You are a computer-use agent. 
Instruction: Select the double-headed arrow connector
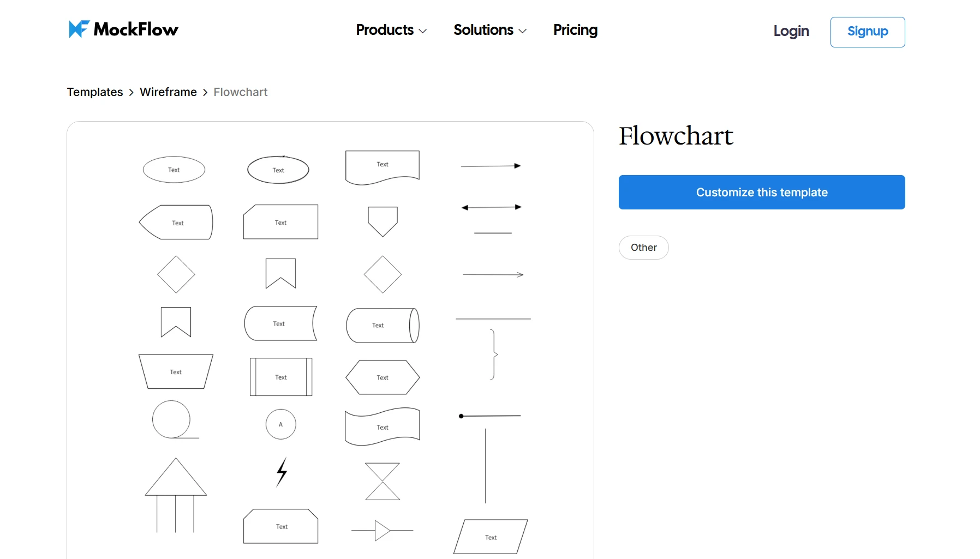tap(491, 207)
